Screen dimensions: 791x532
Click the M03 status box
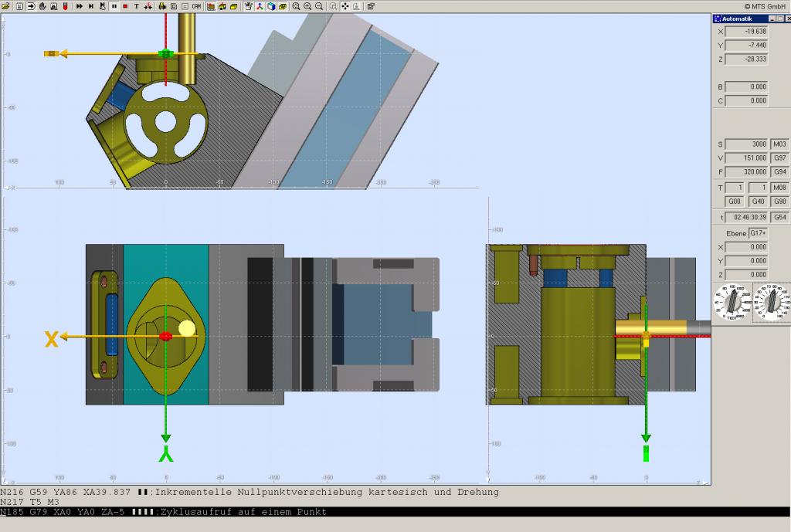[779, 144]
